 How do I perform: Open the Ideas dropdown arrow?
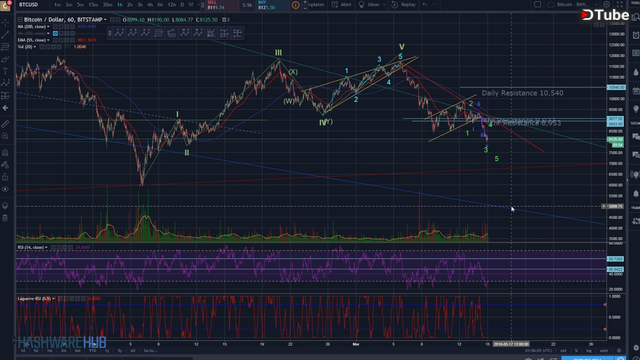click(384, 5)
